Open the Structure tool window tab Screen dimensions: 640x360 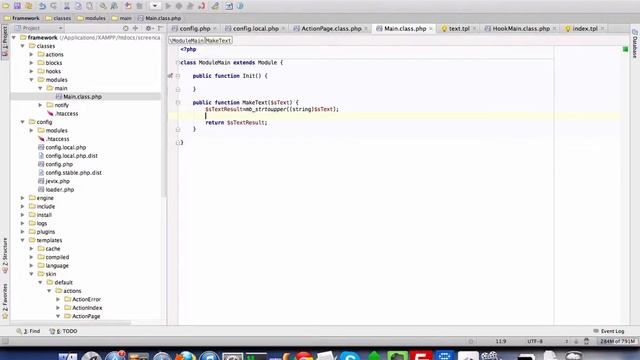(5, 255)
